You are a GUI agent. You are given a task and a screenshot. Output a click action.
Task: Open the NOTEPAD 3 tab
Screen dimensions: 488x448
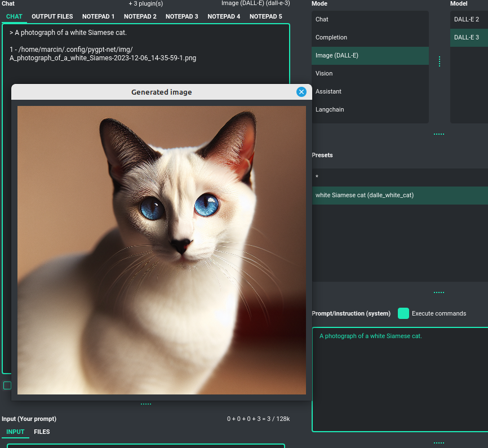click(181, 16)
